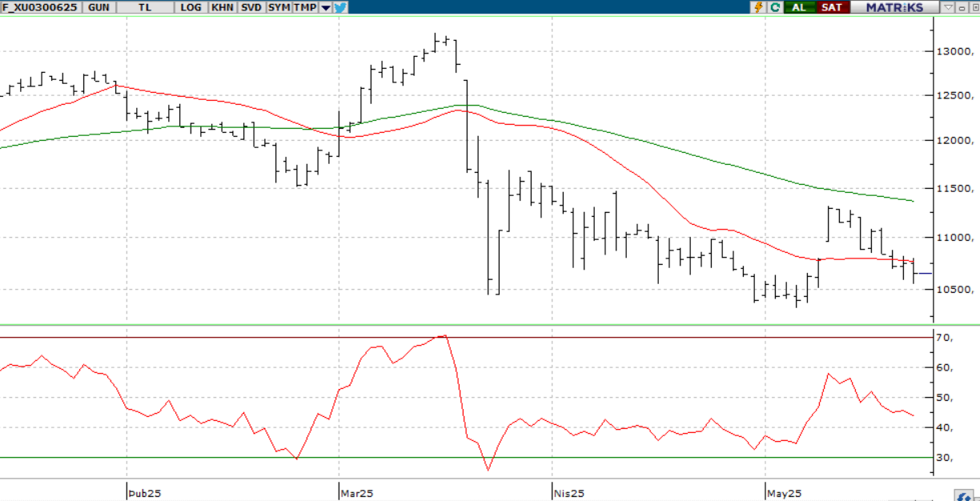
Task: Click the 10500 price axis label
Action: pyautogui.click(x=957, y=290)
